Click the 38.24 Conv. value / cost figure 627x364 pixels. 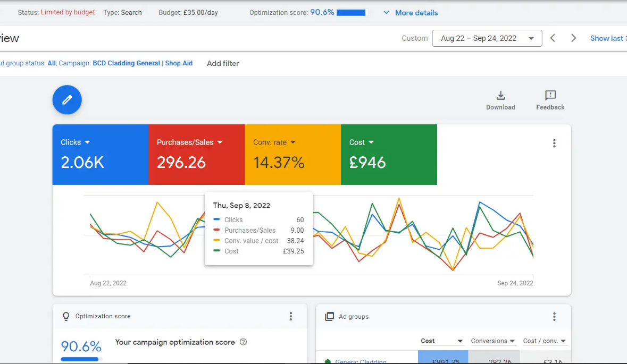click(x=296, y=241)
